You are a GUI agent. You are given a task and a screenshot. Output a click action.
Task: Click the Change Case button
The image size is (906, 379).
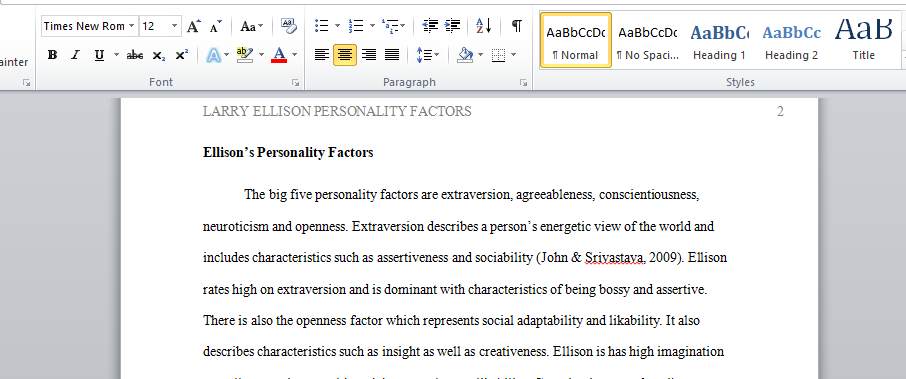(251, 26)
